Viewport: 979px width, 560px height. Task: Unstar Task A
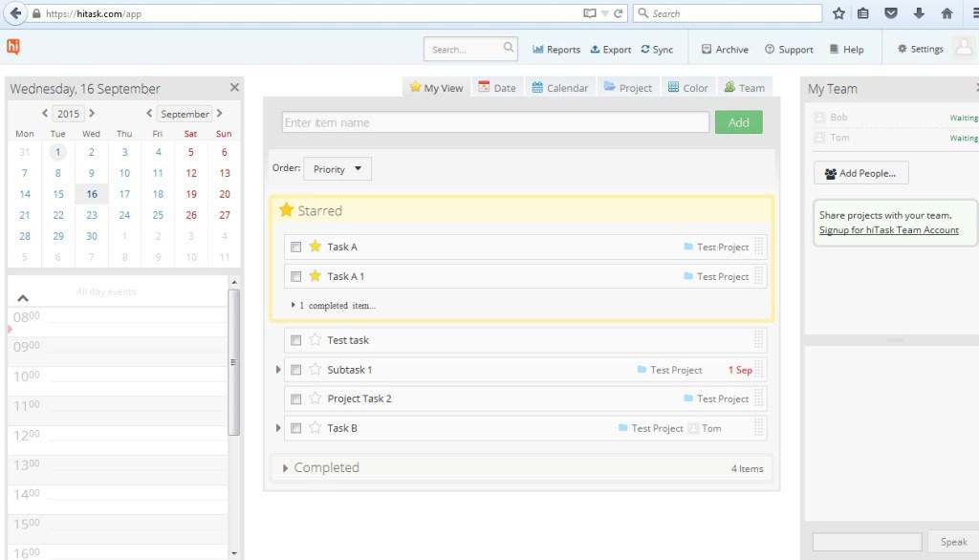(315, 246)
